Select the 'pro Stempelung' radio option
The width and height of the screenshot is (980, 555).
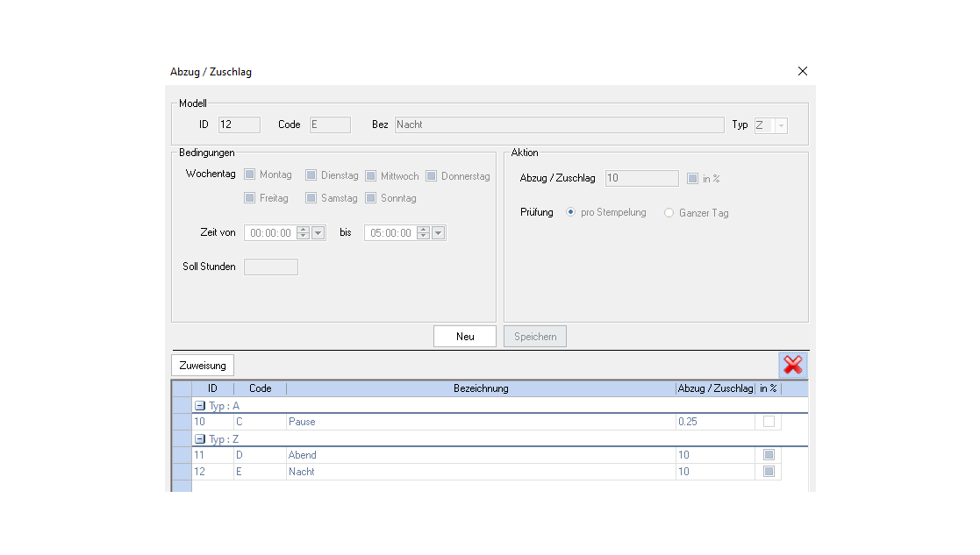coord(571,212)
